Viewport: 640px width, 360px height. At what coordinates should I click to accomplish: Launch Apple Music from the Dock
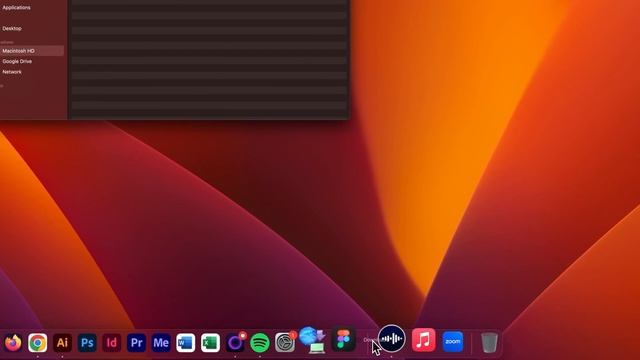[x=424, y=340]
